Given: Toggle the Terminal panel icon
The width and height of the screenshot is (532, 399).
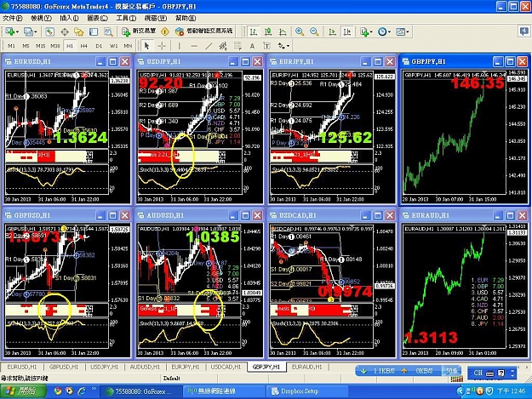Looking at the screenshot, I should 94,31.
